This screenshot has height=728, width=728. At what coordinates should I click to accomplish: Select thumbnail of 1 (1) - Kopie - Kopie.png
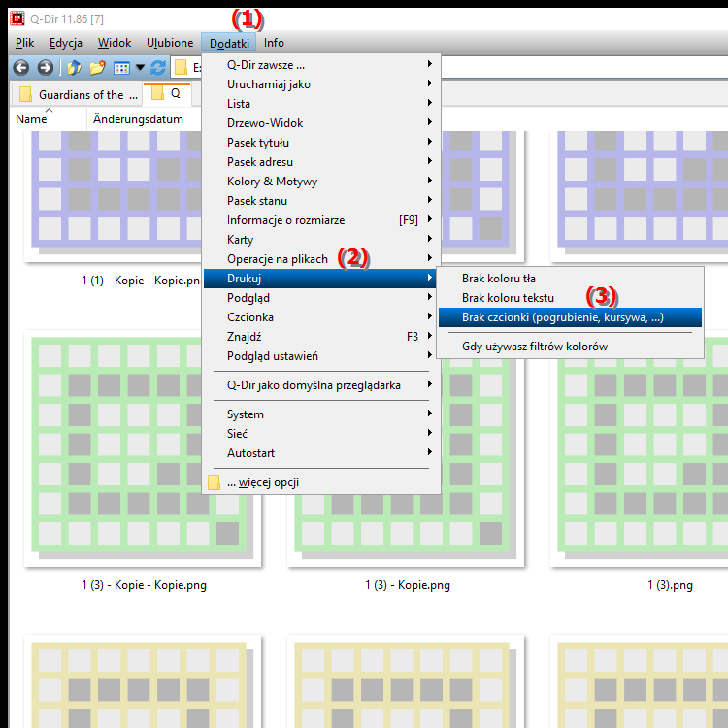(114, 196)
